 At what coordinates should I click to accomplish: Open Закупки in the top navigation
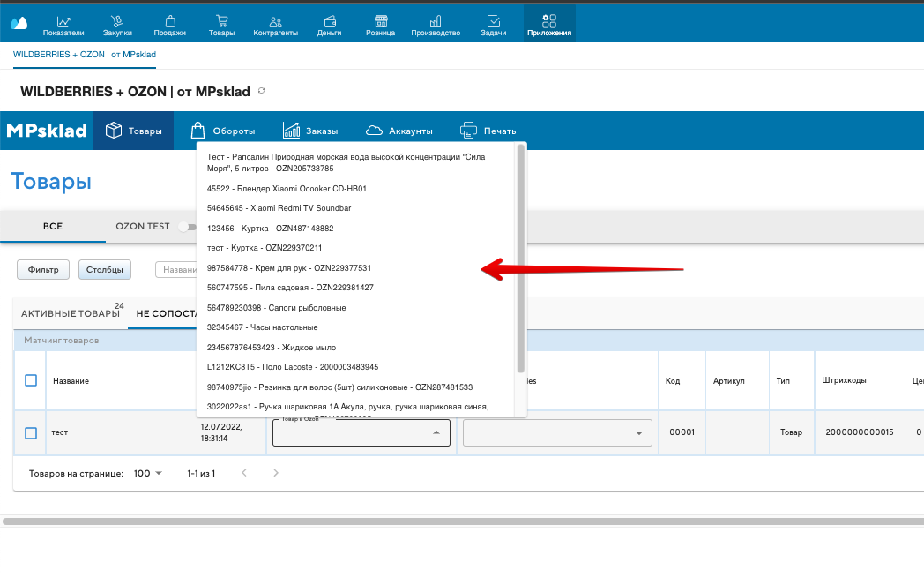tap(117, 21)
